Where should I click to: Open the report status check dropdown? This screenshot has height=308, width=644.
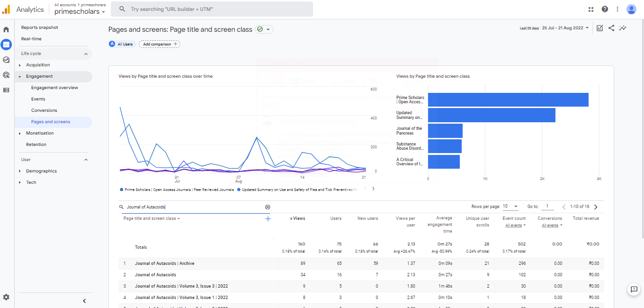pyautogui.click(x=264, y=29)
